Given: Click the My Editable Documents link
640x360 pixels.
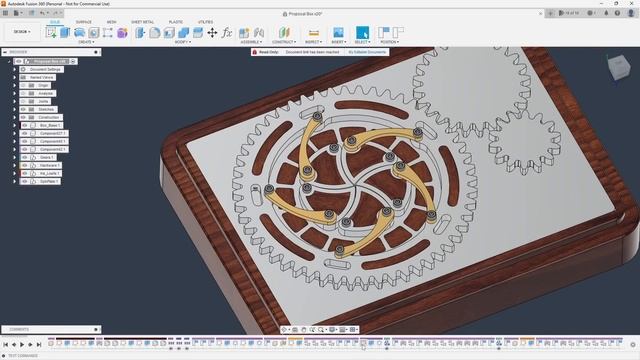Looking at the screenshot, I should pos(367,52).
